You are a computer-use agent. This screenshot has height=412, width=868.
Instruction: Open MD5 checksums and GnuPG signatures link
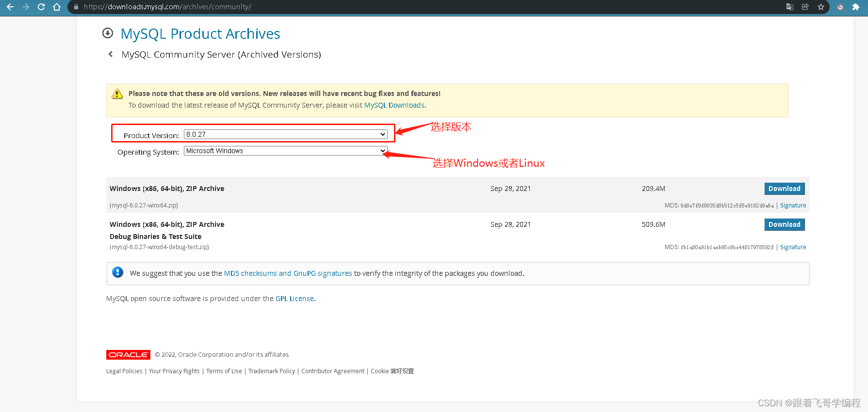288,273
